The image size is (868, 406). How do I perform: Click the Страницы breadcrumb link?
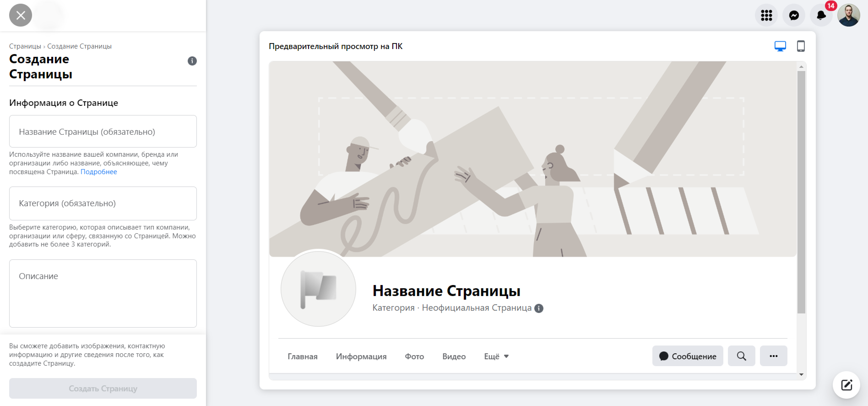(25, 46)
